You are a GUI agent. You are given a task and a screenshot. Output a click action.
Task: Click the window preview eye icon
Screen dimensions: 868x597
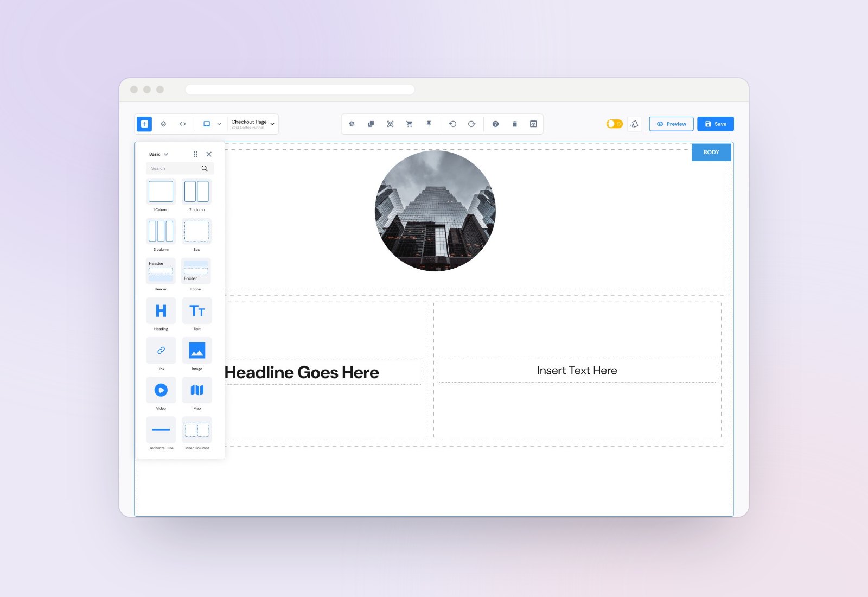[x=533, y=124]
